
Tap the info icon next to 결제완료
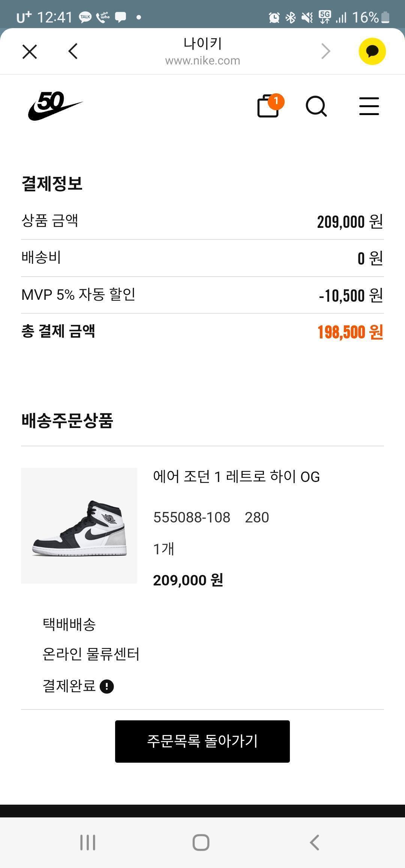point(107,687)
